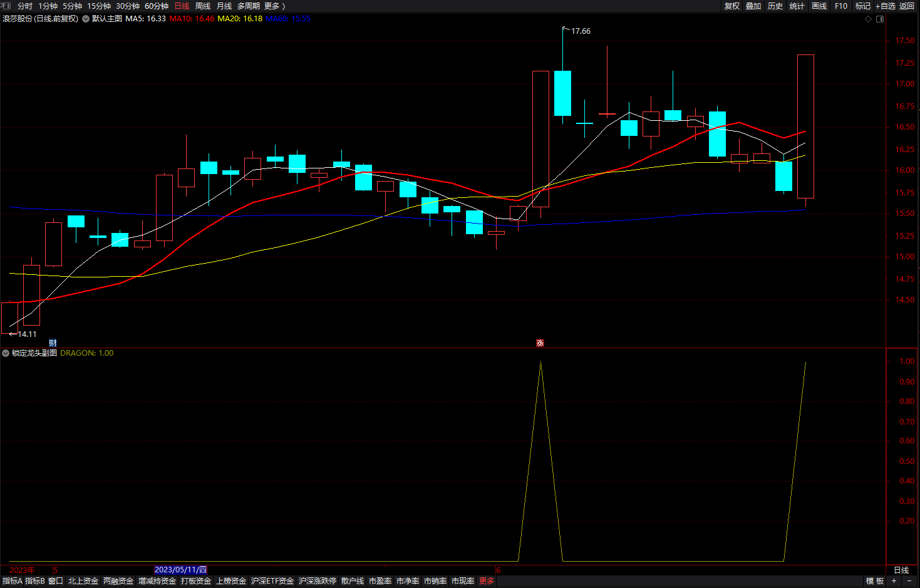Toggle the side panel icon beside diamond
The width and height of the screenshot is (920, 588).
click(x=880, y=19)
